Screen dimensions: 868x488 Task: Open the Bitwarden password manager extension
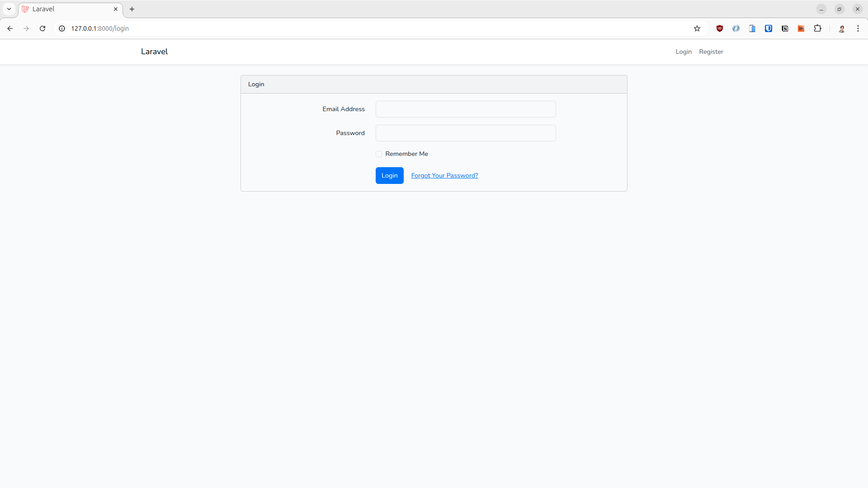coord(768,28)
